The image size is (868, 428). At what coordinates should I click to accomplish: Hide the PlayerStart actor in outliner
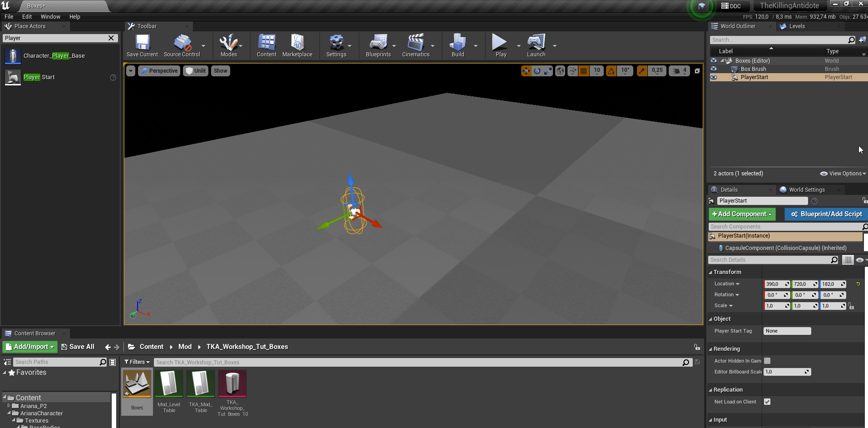(x=714, y=77)
